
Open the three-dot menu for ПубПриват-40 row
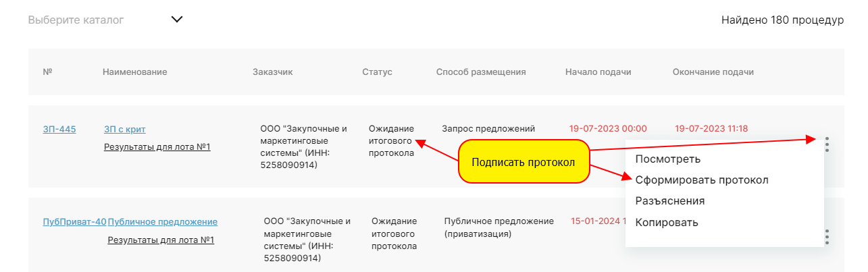(x=827, y=237)
